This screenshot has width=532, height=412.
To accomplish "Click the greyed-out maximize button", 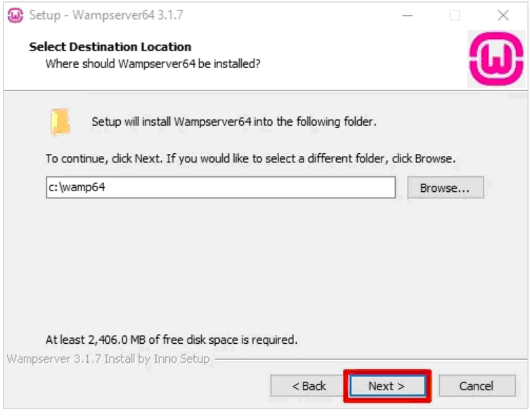I will [x=455, y=15].
